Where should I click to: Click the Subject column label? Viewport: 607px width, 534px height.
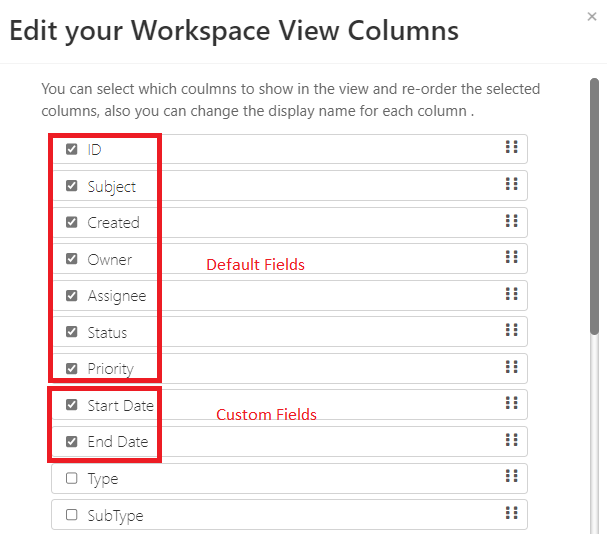coord(111,187)
